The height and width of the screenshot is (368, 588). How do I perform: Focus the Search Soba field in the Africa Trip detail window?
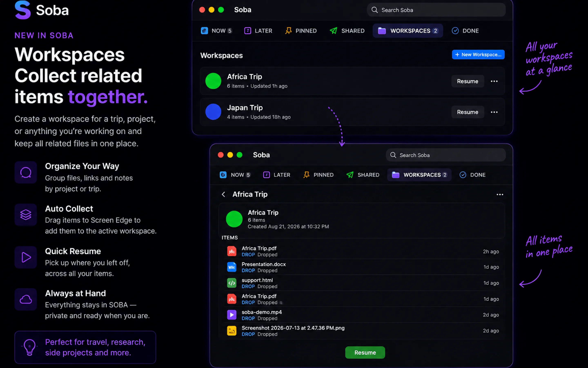(x=446, y=155)
